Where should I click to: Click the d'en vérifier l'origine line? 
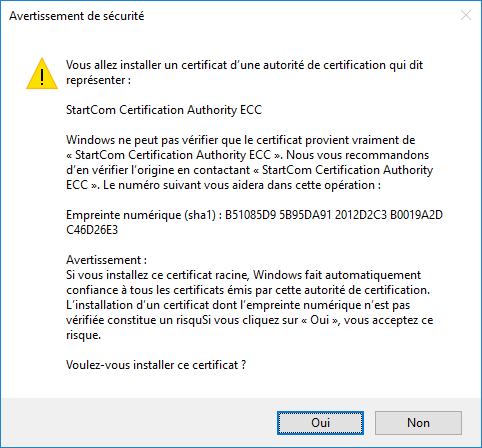pyautogui.click(x=249, y=170)
